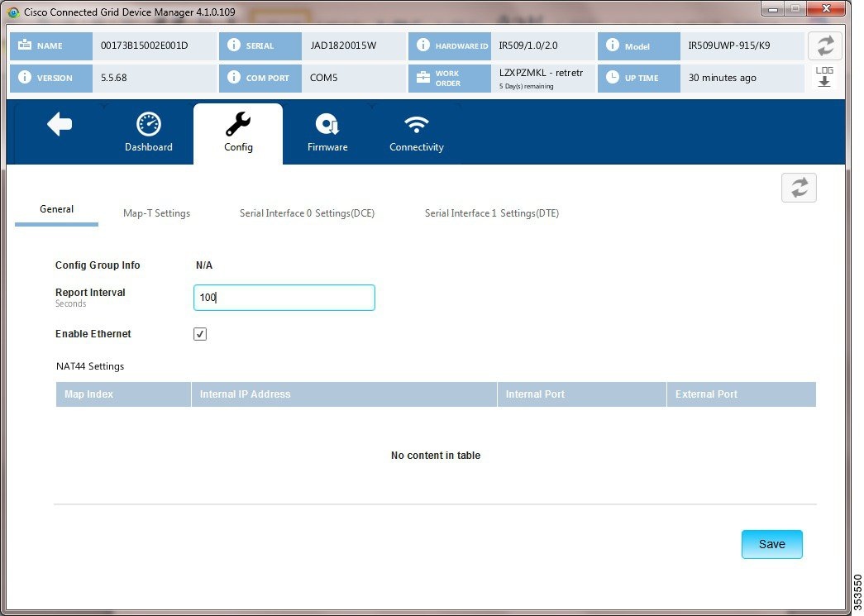Click the Map Index column header
Screen dimensions: 864x616
123,394
